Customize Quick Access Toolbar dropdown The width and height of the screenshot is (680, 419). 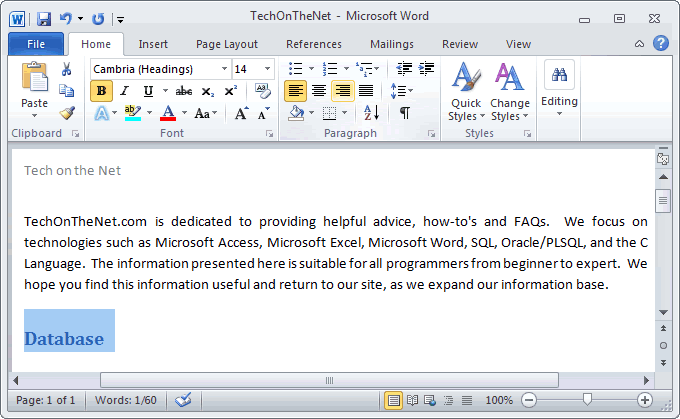[121, 19]
